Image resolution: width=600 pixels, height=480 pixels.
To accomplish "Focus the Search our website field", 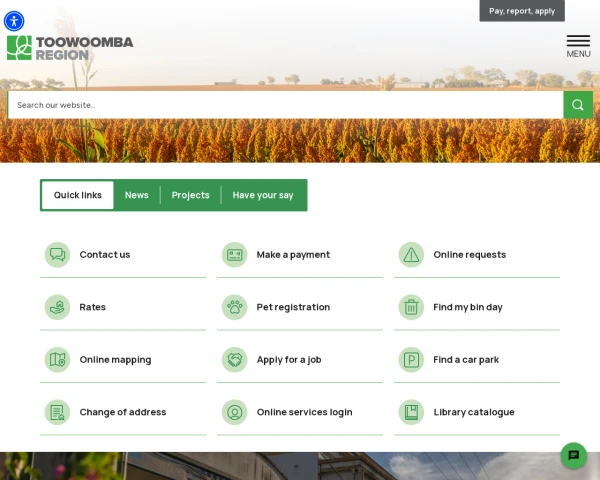I will click(285, 104).
